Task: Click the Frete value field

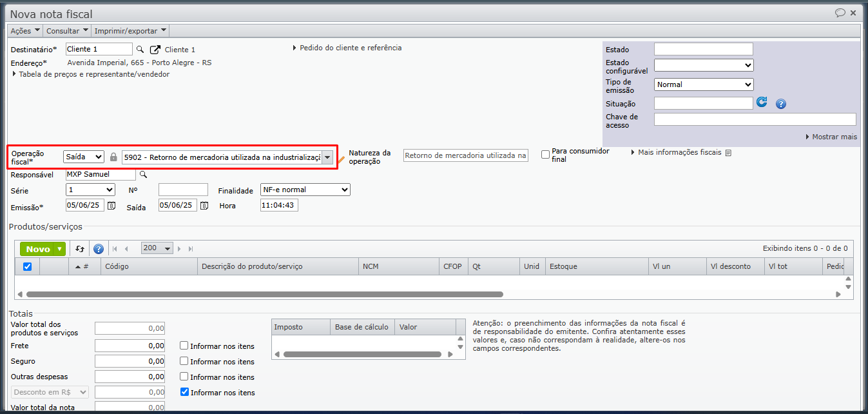Action: [x=130, y=346]
